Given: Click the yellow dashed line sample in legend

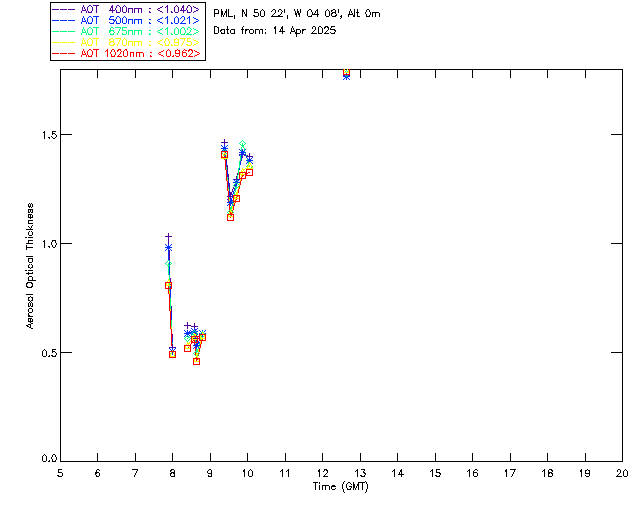Looking at the screenshot, I should [x=64, y=42].
